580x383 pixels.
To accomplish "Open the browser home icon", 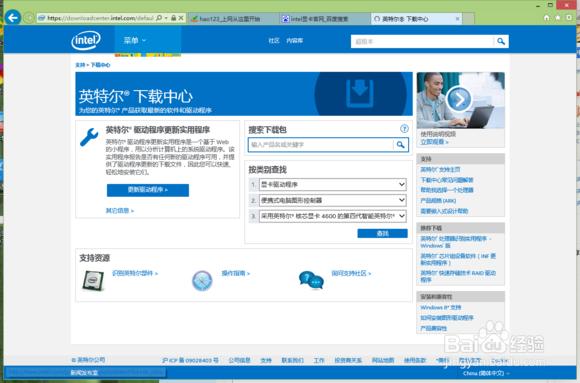I will 546,18.
